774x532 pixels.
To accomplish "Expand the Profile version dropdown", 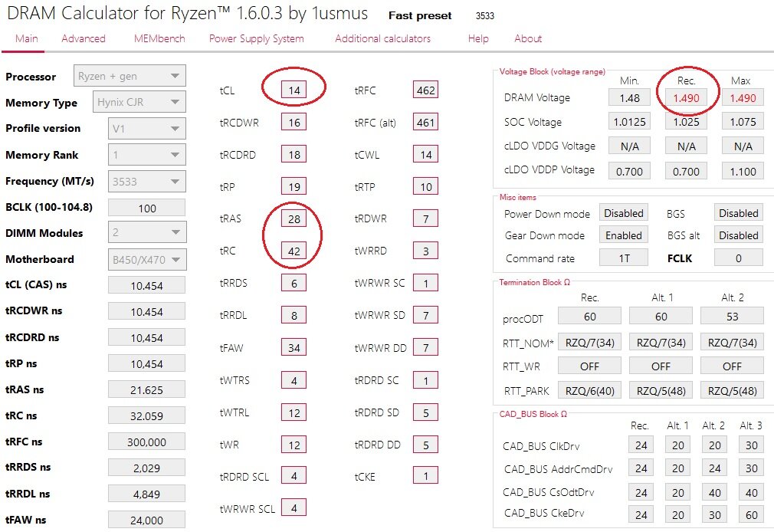I will pos(146,129).
